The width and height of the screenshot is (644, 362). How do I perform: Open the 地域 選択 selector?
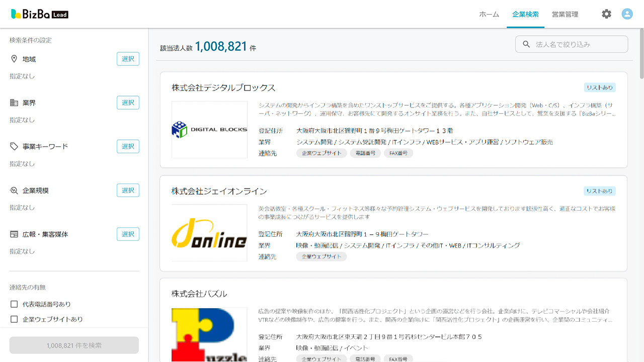click(128, 59)
